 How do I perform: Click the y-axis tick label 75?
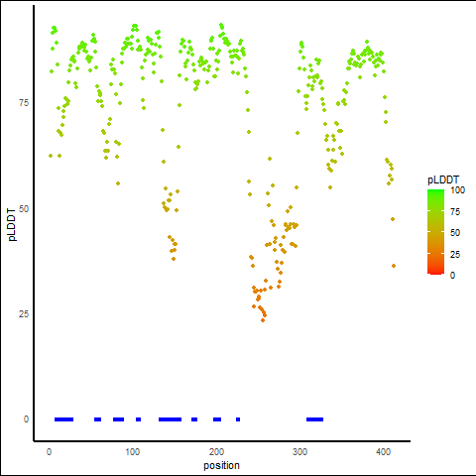tap(24, 103)
